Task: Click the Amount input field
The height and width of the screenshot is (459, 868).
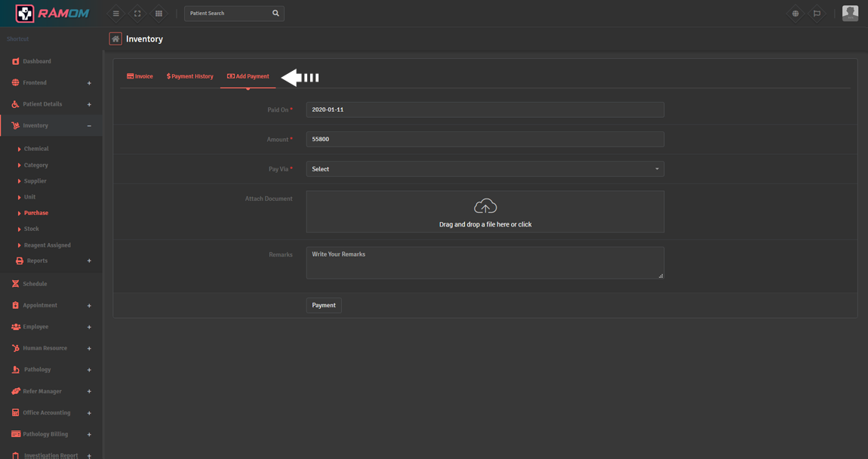Action: pyautogui.click(x=485, y=140)
